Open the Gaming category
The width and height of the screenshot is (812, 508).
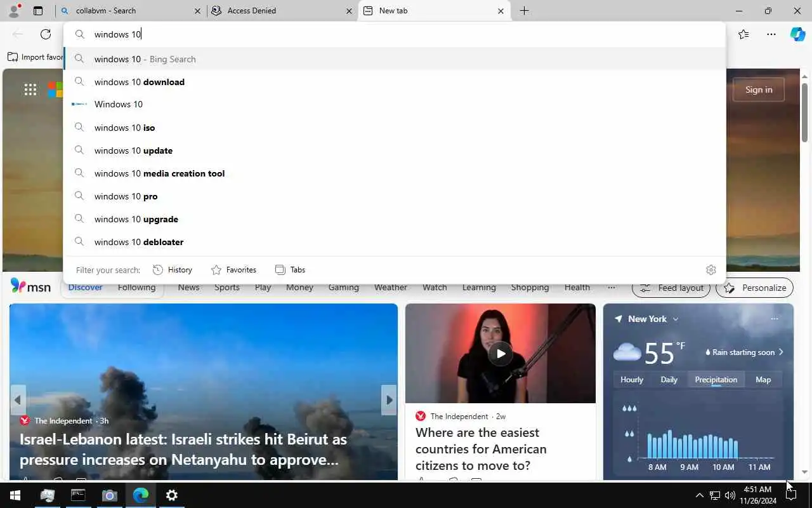pos(343,288)
